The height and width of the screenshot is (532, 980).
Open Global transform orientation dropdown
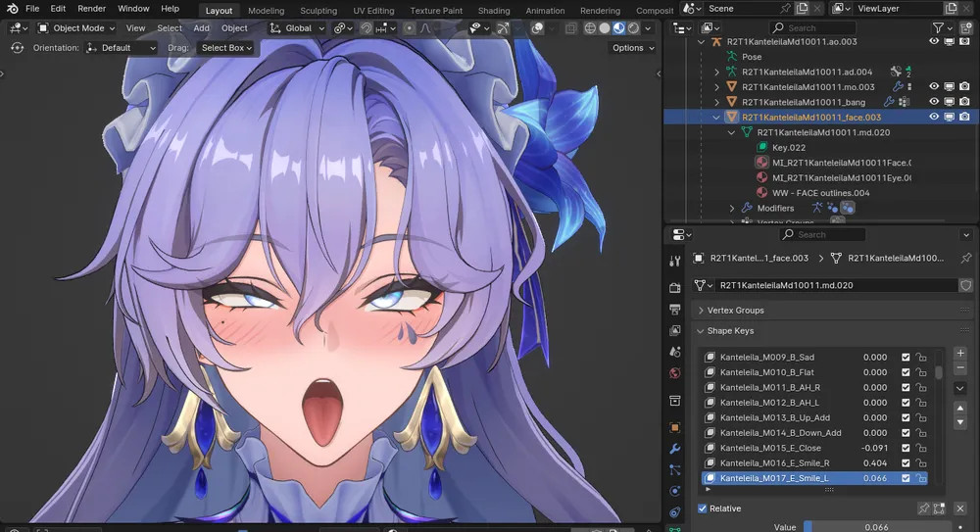click(x=297, y=28)
